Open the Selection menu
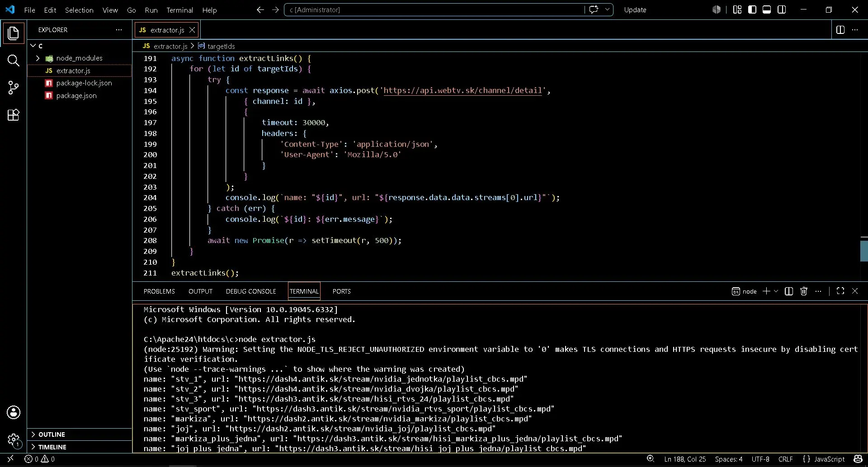Image resolution: width=868 pixels, height=467 pixels. pos(79,10)
